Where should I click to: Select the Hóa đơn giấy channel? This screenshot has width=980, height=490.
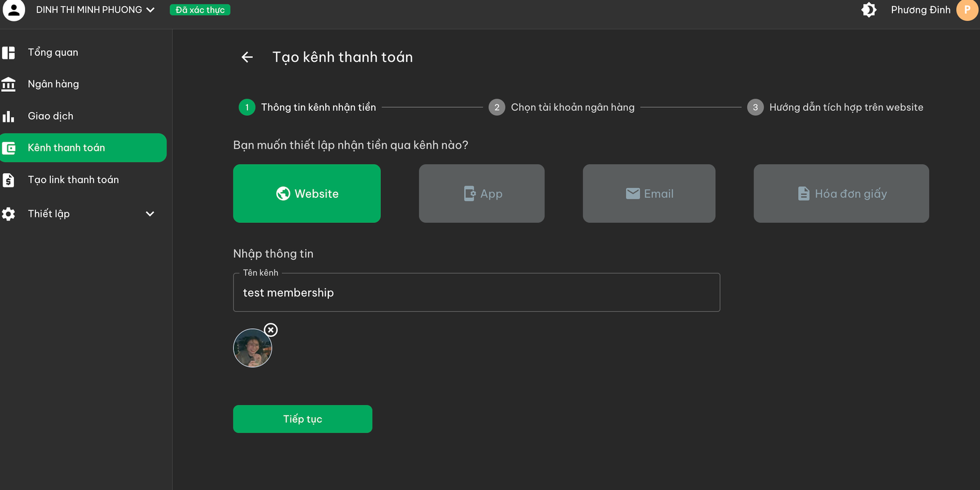click(x=842, y=194)
